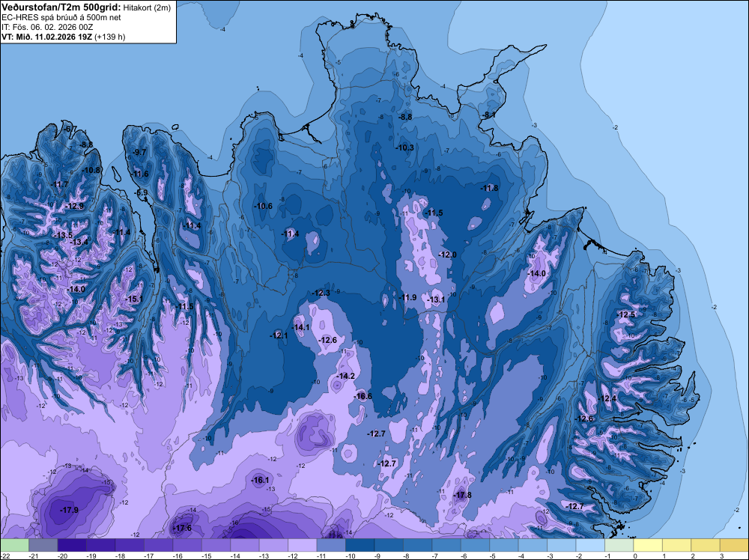
Task: Click the -13.4 temperature value
Action: 79,243
